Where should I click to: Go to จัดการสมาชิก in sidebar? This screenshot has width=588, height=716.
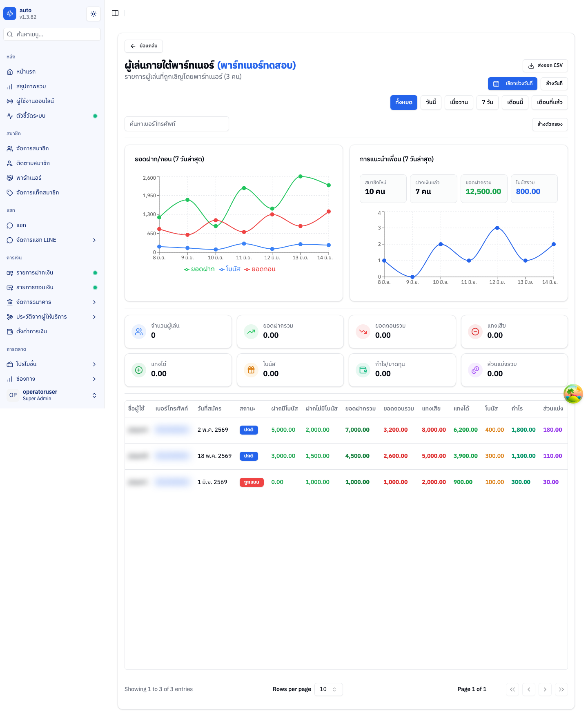tap(52, 148)
